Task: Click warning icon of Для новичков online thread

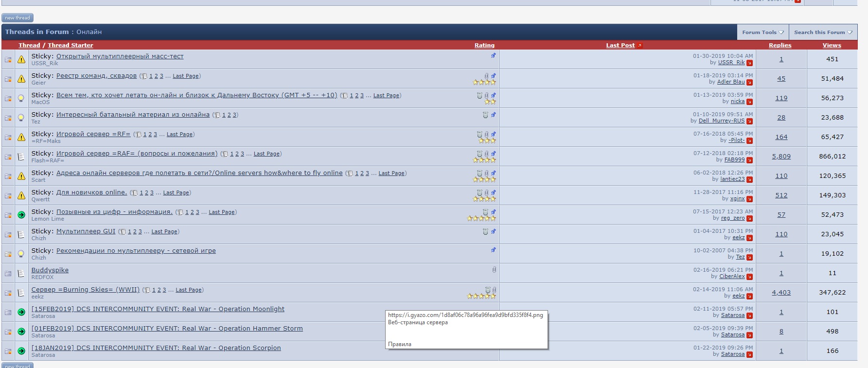Action: coord(21,195)
